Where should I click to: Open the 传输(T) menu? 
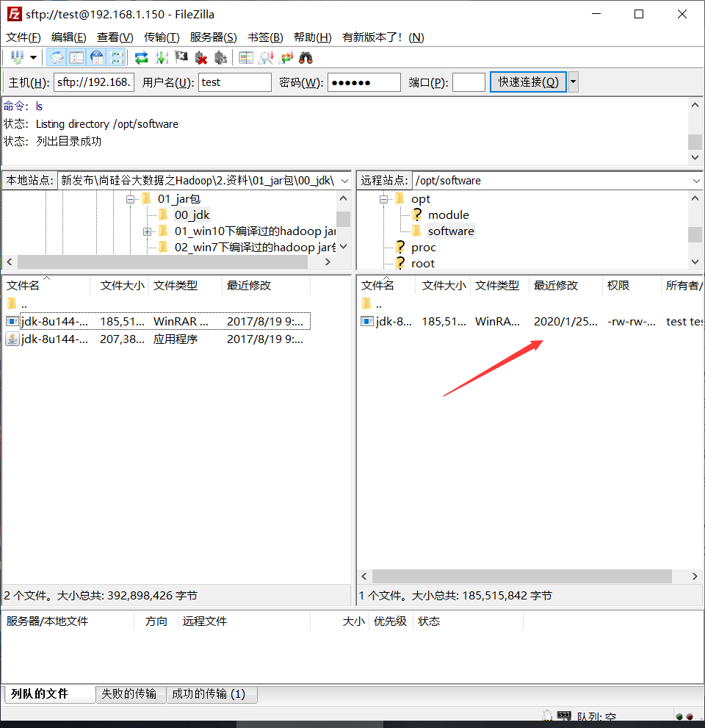[x=162, y=37]
